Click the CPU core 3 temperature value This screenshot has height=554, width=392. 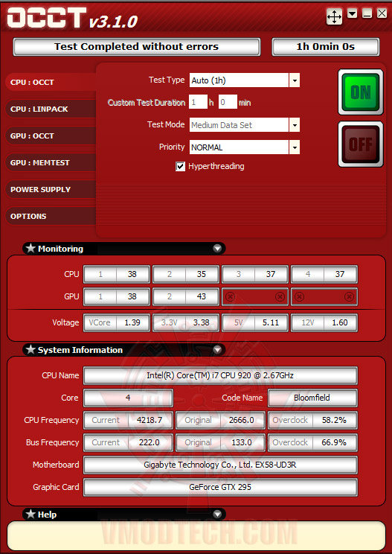271,274
